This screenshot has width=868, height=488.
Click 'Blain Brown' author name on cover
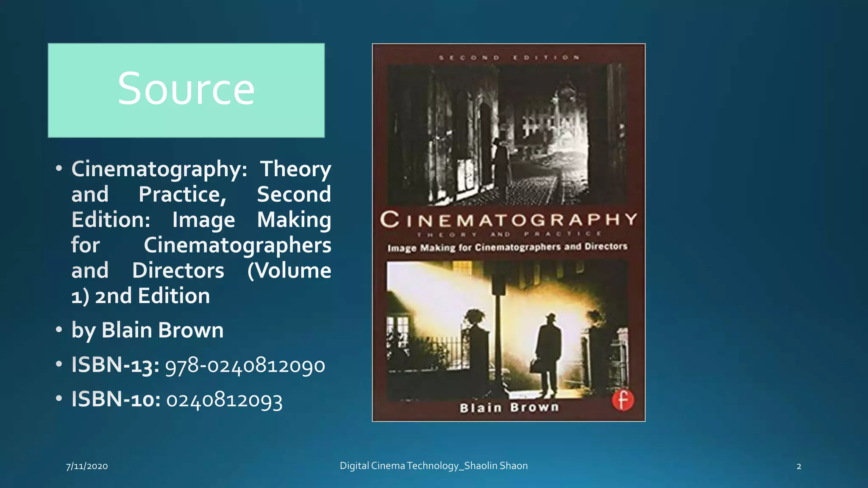pyautogui.click(x=509, y=408)
